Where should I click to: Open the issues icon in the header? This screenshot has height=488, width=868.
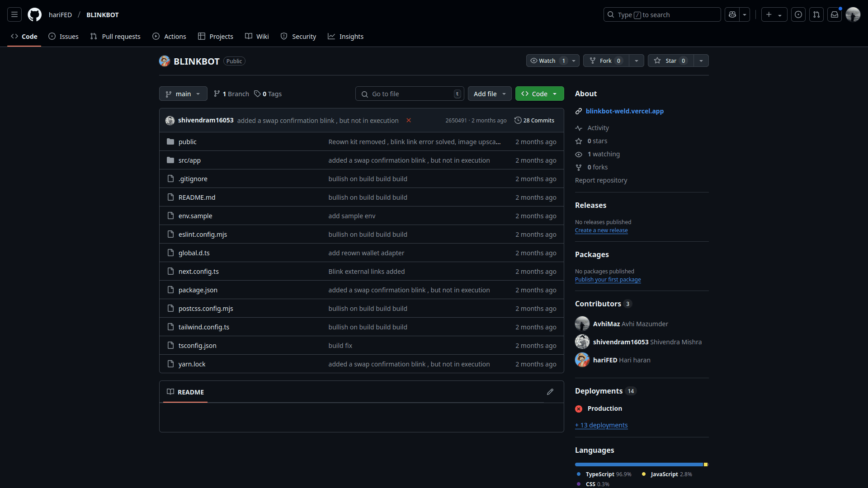(798, 14)
